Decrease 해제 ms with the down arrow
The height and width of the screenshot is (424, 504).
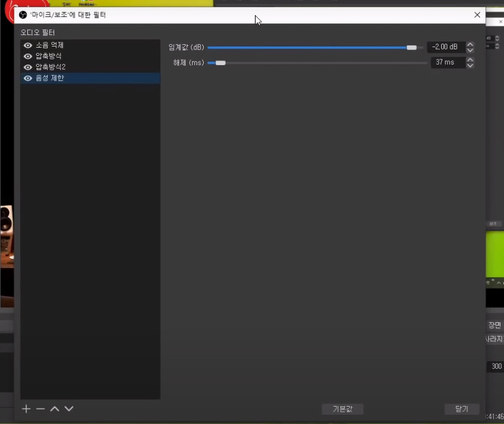[470, 66]
